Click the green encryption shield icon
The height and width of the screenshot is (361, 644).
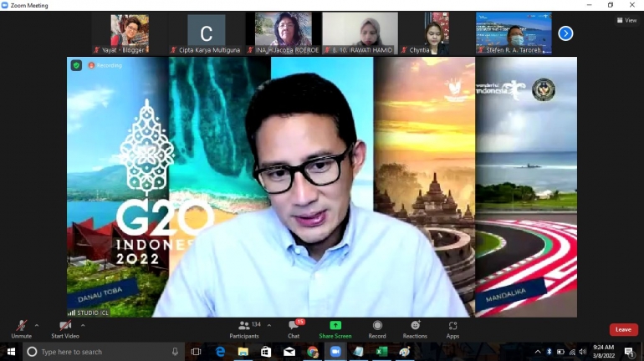coord(76,65)
